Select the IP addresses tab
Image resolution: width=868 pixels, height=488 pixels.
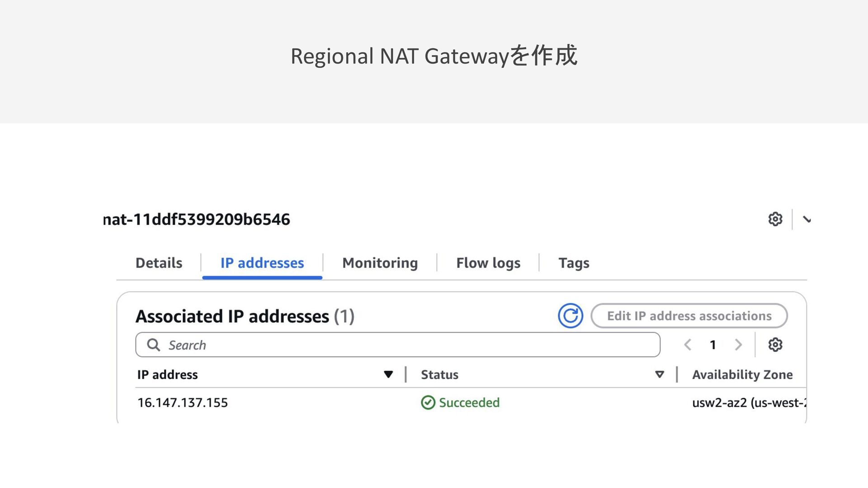(x=262, y=263)
